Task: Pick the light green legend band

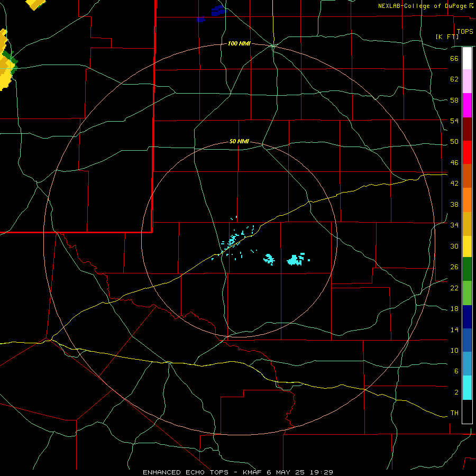Action: point(467,293)
